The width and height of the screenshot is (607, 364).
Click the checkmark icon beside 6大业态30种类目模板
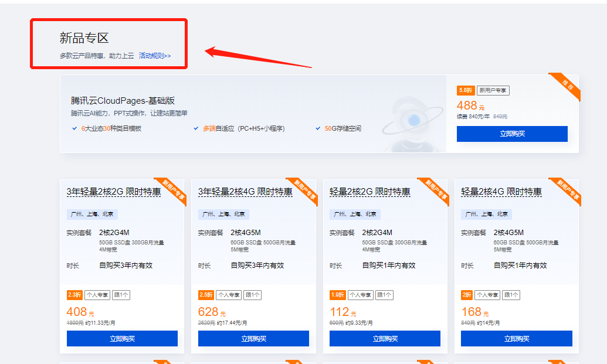74,128
